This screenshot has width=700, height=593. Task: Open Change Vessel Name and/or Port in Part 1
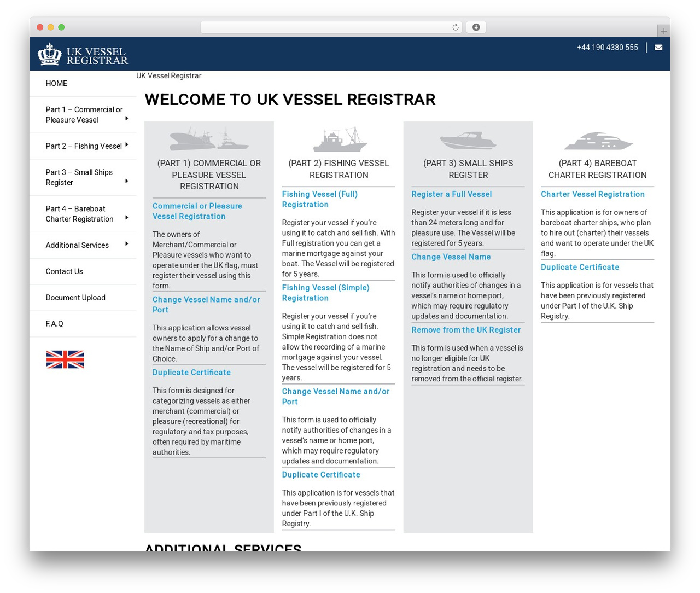pos(206,305)
